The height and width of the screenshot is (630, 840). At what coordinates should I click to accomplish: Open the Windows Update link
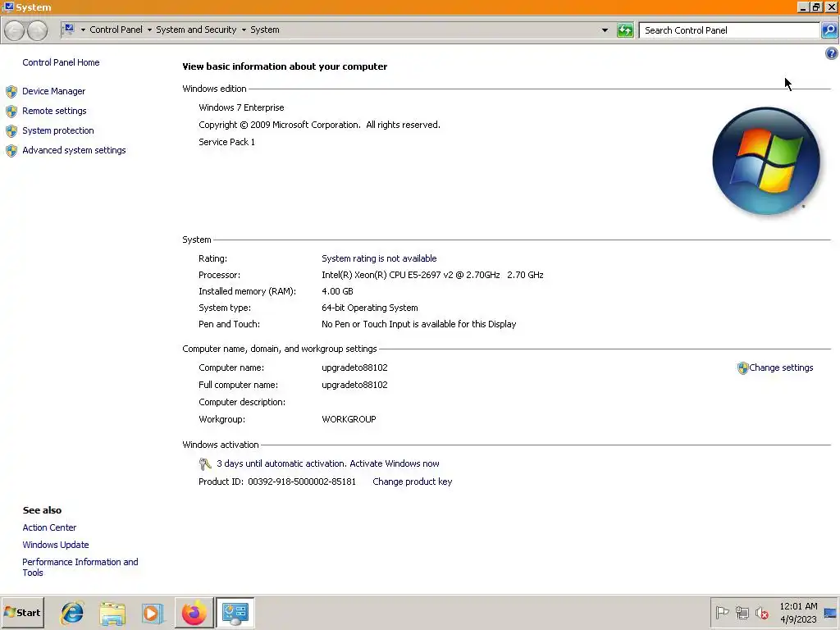[56, 545]
